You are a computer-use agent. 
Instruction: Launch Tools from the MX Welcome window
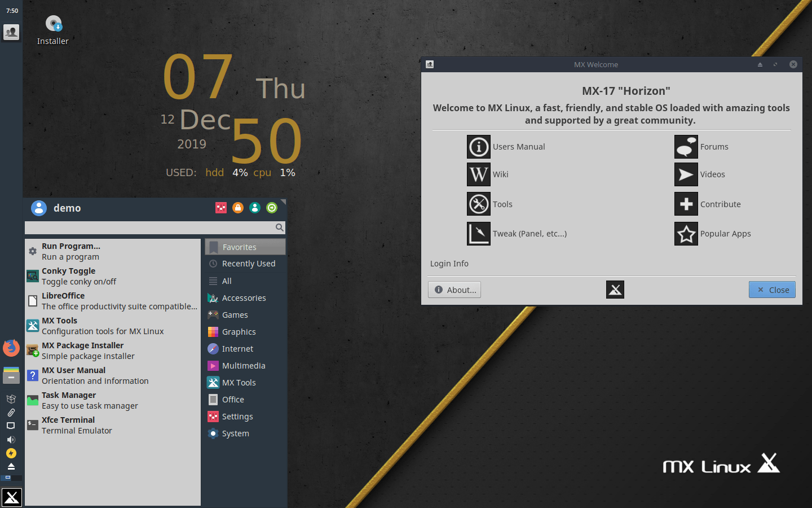tap(479, 204)
